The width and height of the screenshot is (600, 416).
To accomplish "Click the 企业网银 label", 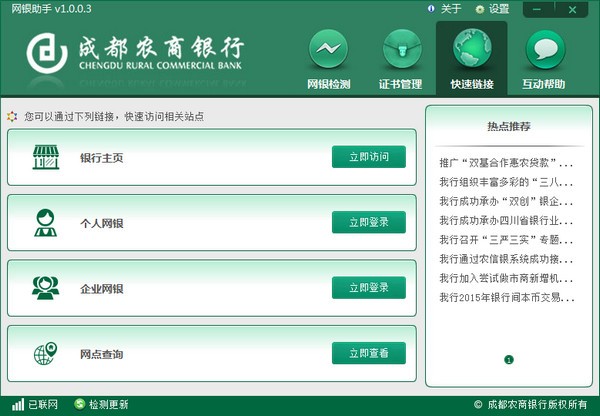I will (x=102, y=289).
